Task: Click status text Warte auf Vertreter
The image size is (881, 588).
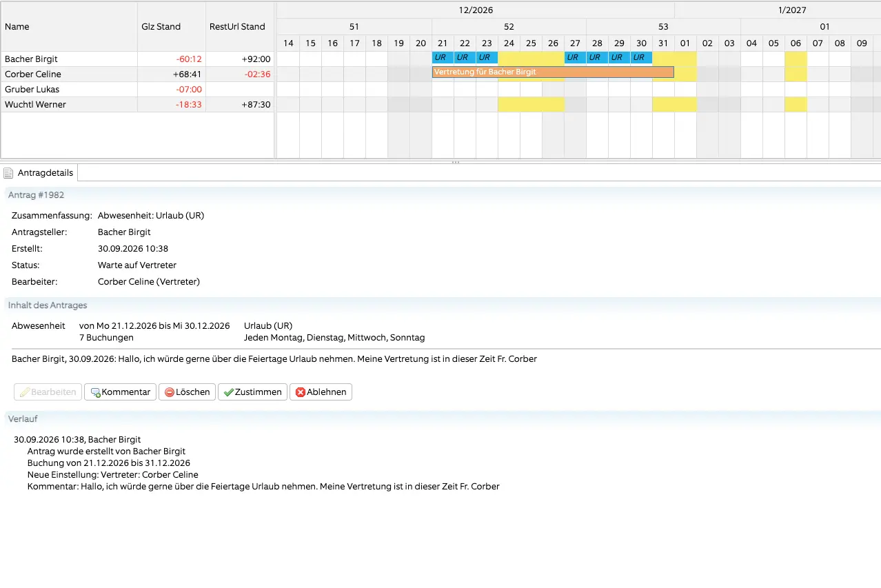Action: click(x=137, y=265)
